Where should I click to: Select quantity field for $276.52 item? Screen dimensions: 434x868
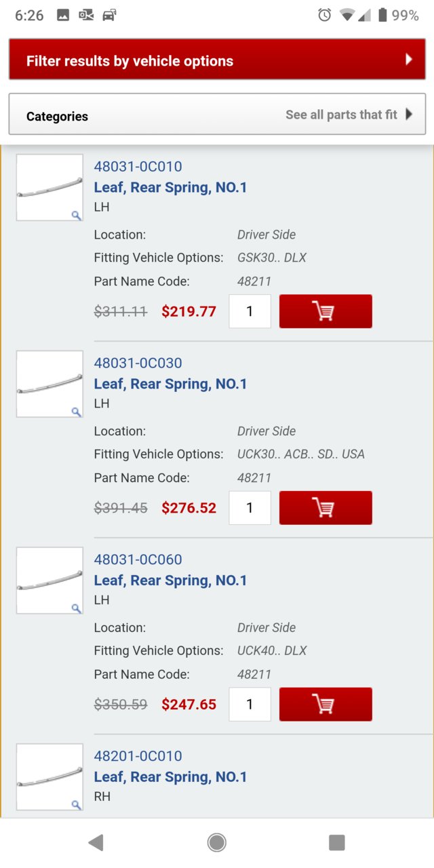250,508
